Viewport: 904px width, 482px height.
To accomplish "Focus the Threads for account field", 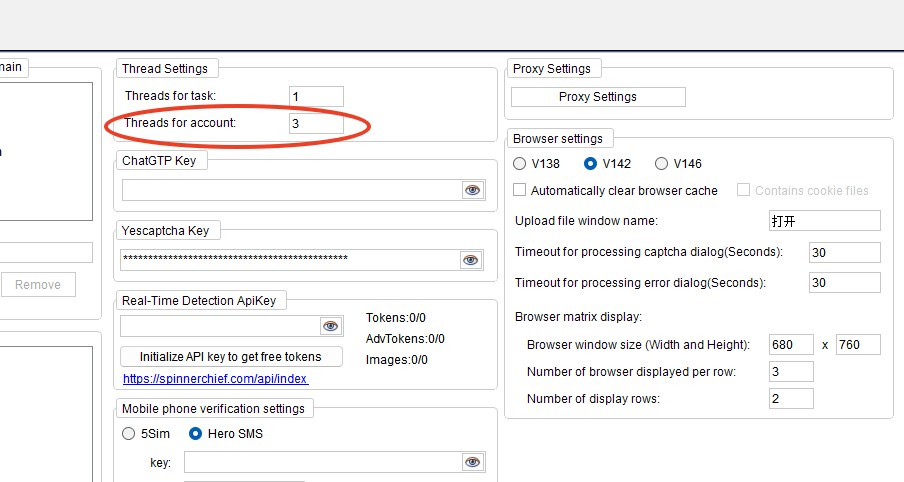I will coord(316,123).
